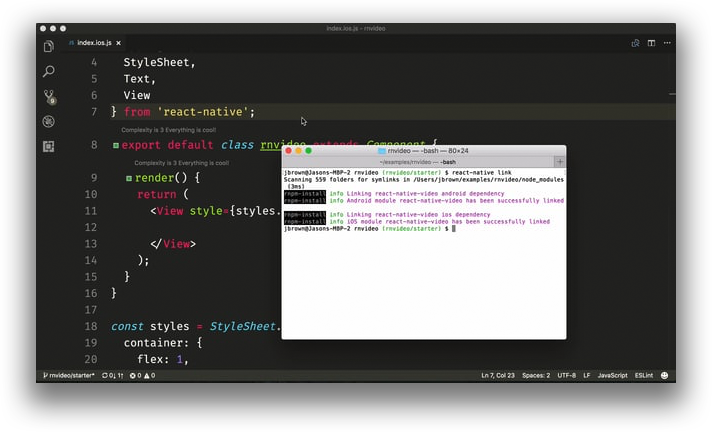This screenshot has width=712, height=432.
Task: Click Ln 7, Col 23 to go to line
Action: point(498,376)
